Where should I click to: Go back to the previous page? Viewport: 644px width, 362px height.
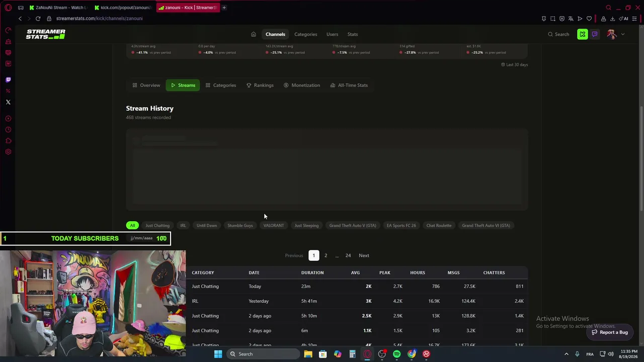pos(20,19)
